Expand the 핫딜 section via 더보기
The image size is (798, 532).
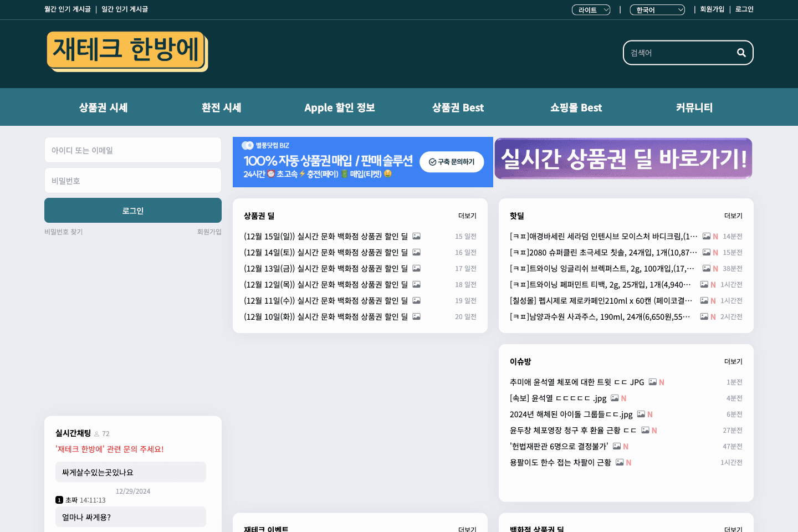point(732,216)
